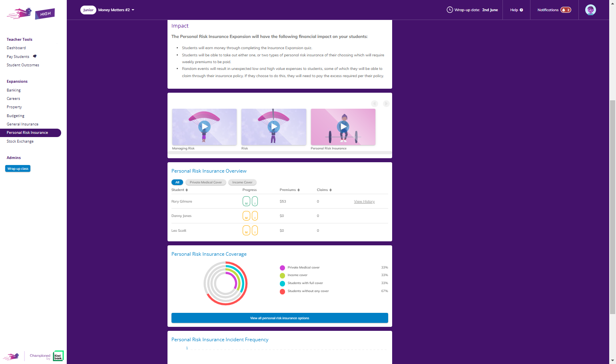Screen dimensions: 616x364
Task: Click Rory Gilmore's medical cover icon
Action: point(246,201)
